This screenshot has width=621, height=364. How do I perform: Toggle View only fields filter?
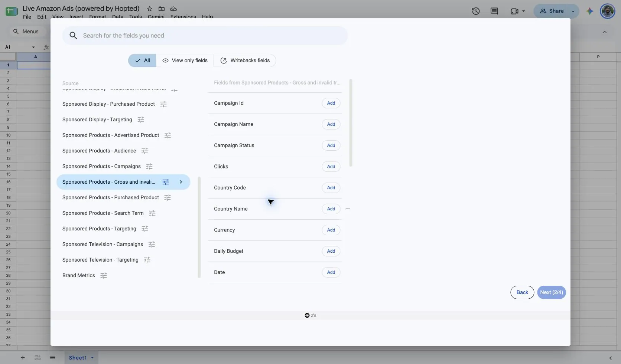[185, 60]
